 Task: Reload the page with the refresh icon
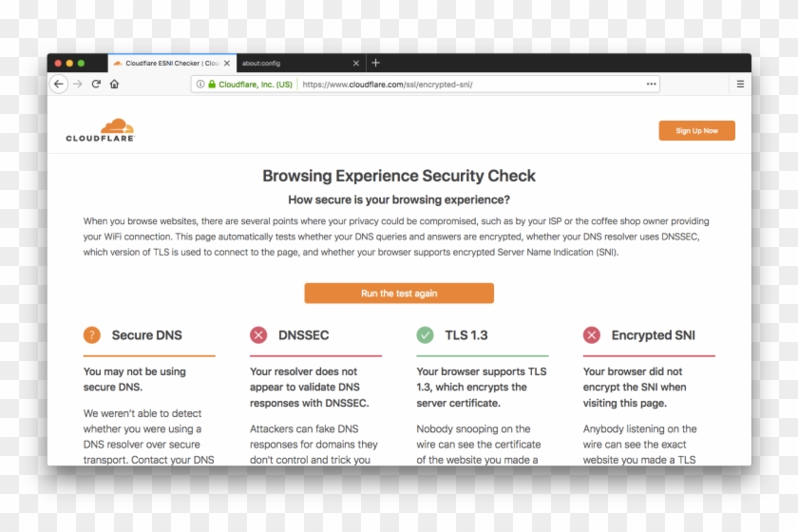click(96, 84)
